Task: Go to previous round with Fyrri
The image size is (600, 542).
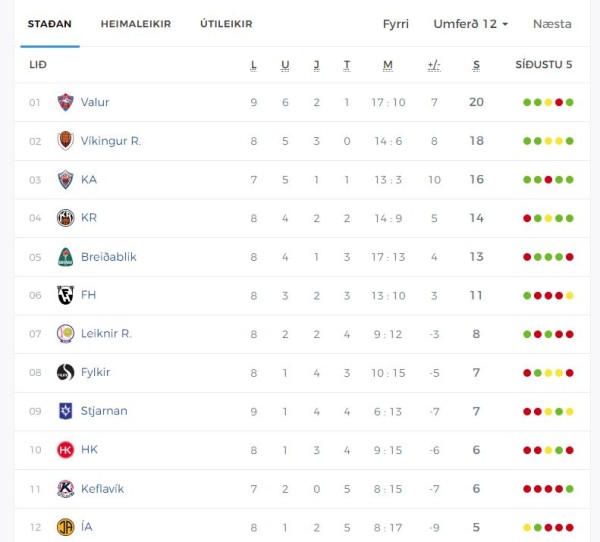Action: click(396, 24)
